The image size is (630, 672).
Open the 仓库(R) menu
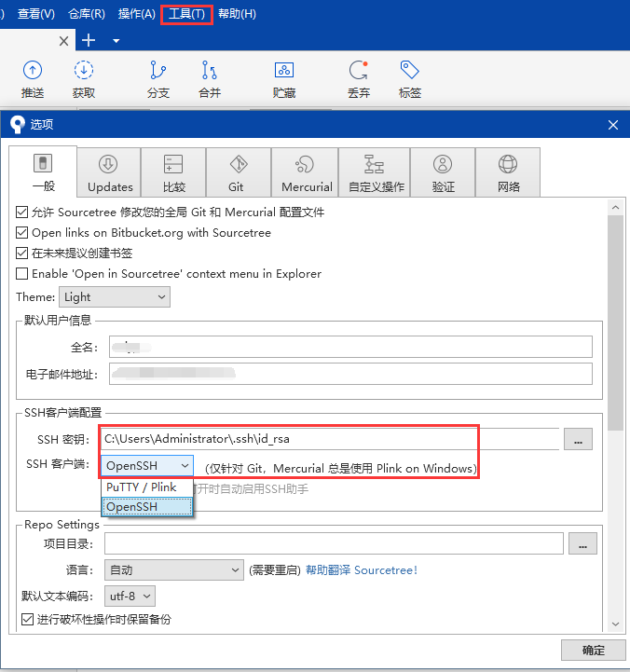[x=87, y=14]
